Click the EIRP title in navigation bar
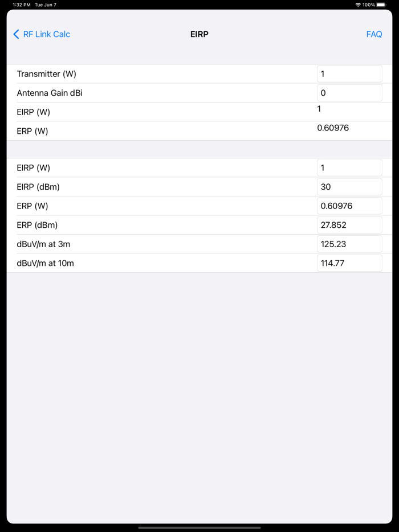Image resolution: width=399 pixels, height=532 pixels. (x=199, y=34)
